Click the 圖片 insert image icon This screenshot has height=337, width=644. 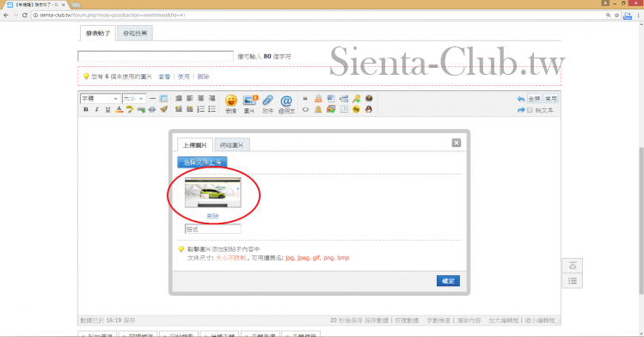[249, 103]
